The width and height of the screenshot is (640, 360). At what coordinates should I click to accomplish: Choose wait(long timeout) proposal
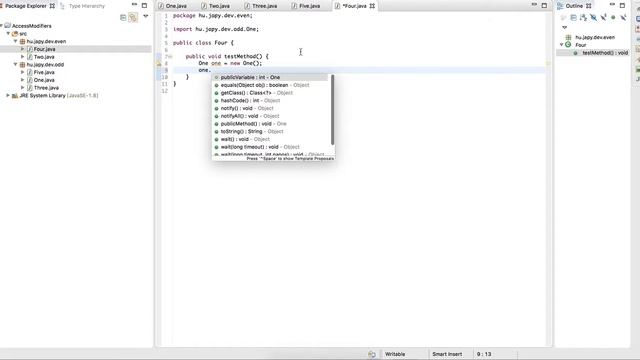(x=270, y=147)
